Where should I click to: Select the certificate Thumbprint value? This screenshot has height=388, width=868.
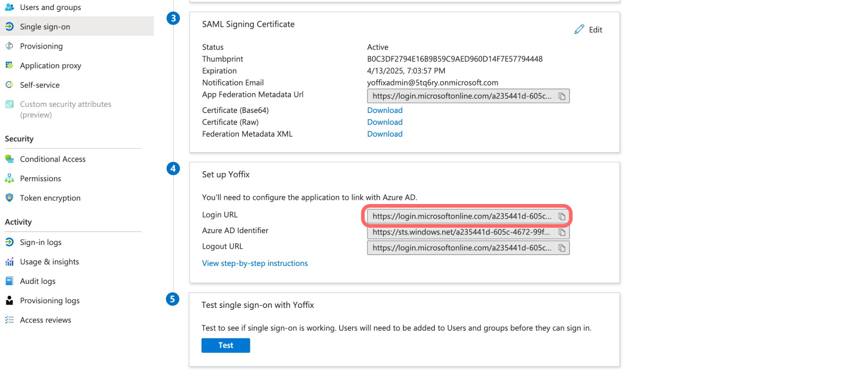pyautogui.click(x=455, y=59)
